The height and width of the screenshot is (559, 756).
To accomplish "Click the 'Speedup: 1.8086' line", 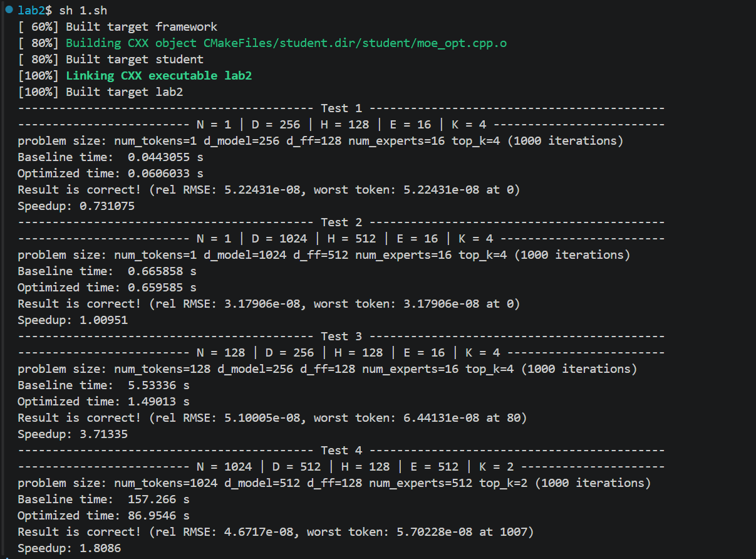I will (69, 548).
